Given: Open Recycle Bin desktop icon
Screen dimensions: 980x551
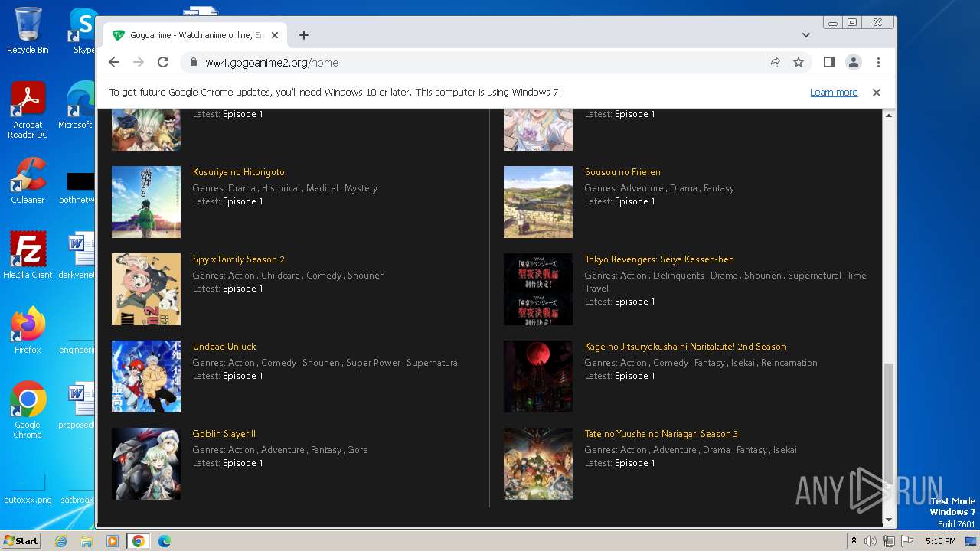Looking at the screenshot, I should coord(28,31).
